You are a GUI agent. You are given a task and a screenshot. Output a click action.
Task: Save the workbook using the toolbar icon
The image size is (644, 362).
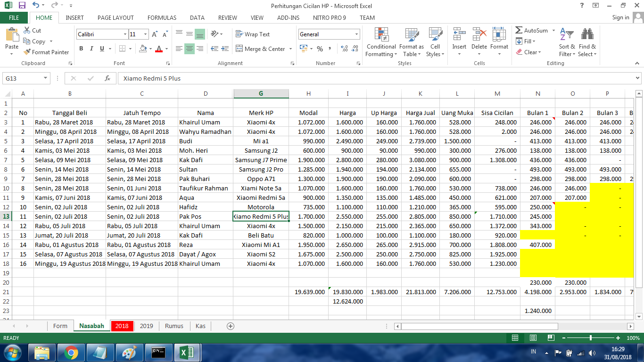[x=22, y=6]
